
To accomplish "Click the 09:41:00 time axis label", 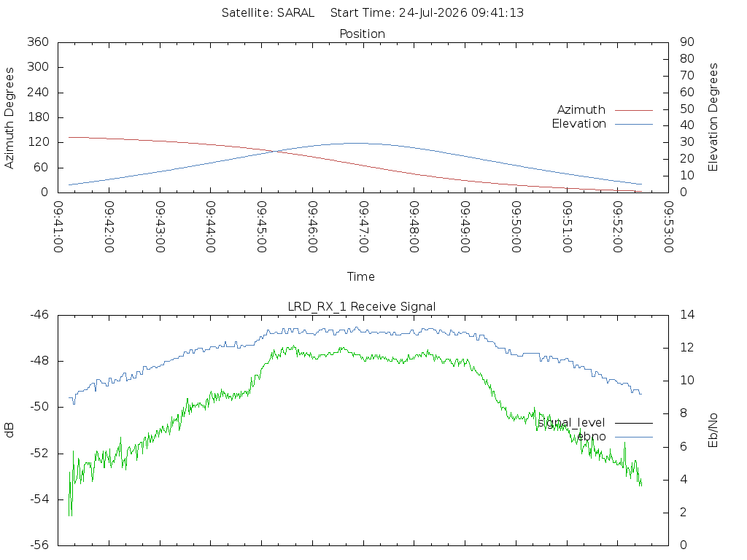I will (x=58, y=227).
